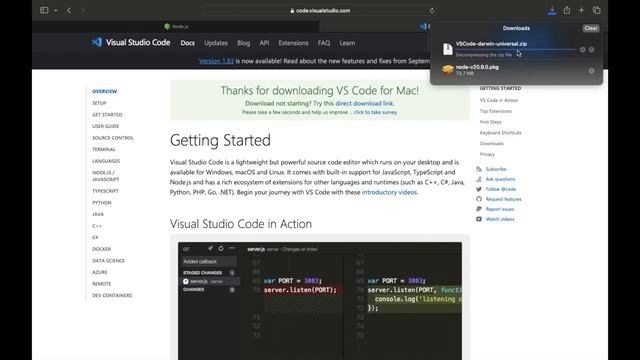Click the direct download link
The height and width of the screenshot is (360, 640).
tap(364, 104)
